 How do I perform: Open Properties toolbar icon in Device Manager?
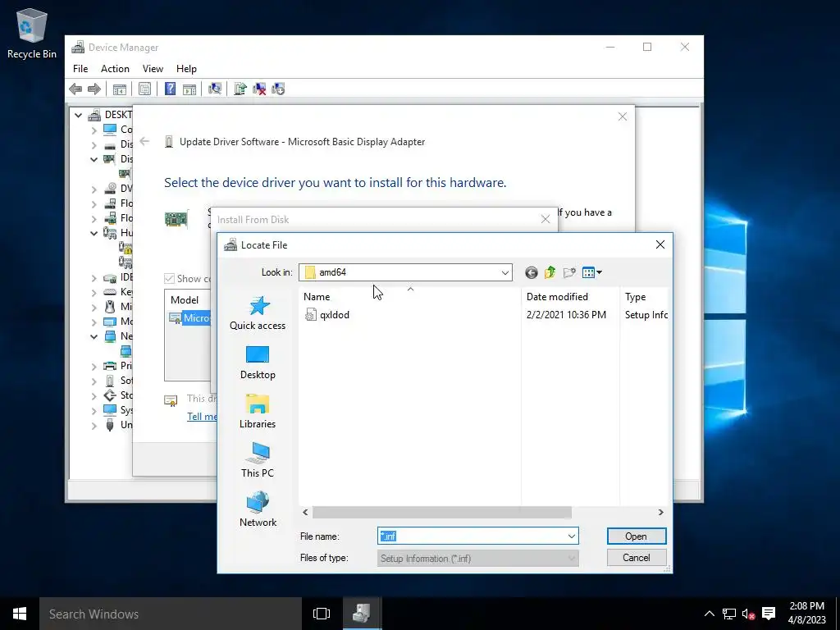pos(144,89)
